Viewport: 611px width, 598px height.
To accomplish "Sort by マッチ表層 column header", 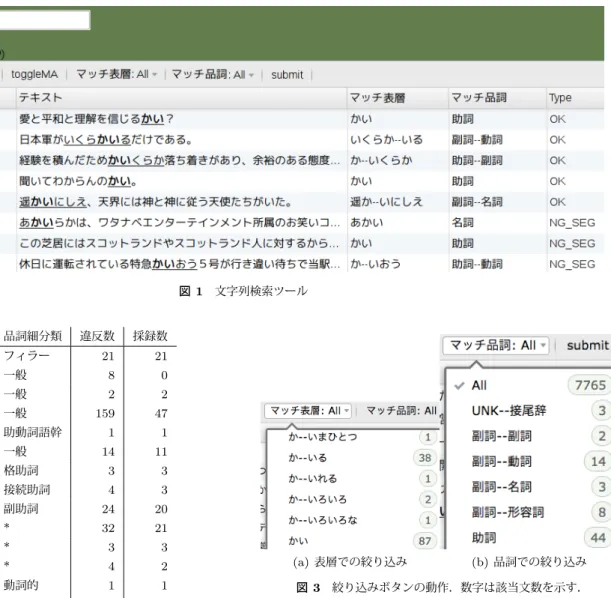I will coord(397,97).
